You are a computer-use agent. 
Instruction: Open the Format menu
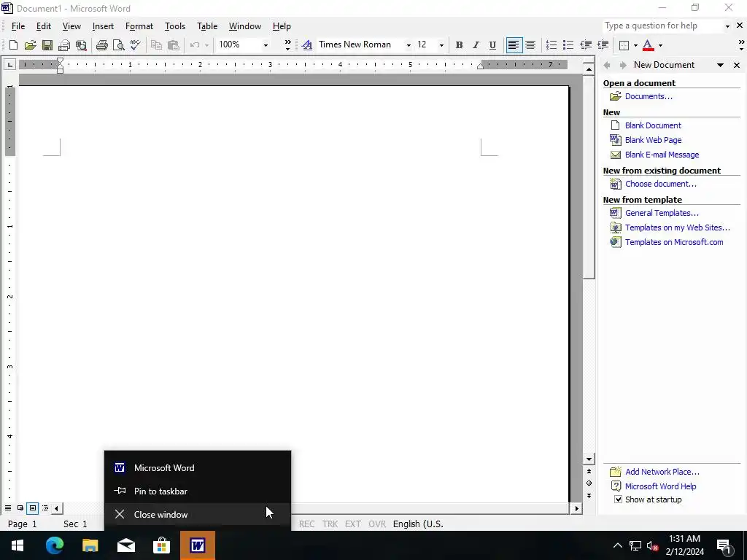(x=139, y=26)
